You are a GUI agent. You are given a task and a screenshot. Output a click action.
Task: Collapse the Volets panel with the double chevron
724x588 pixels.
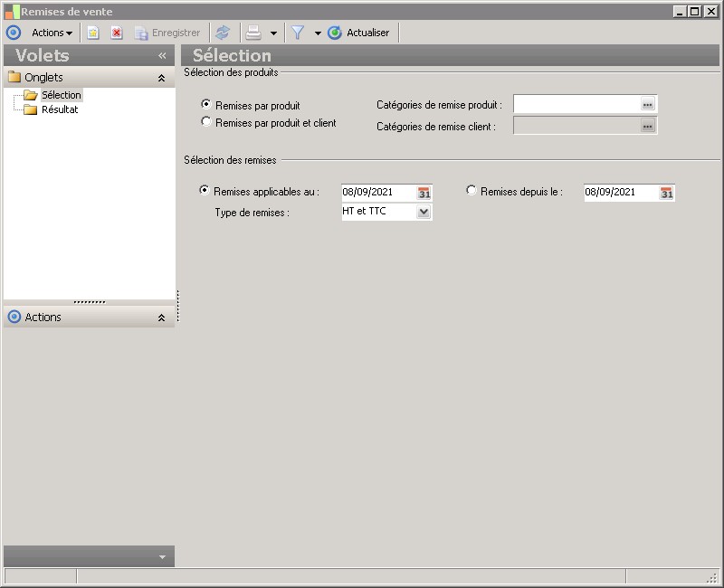[162, 56]
